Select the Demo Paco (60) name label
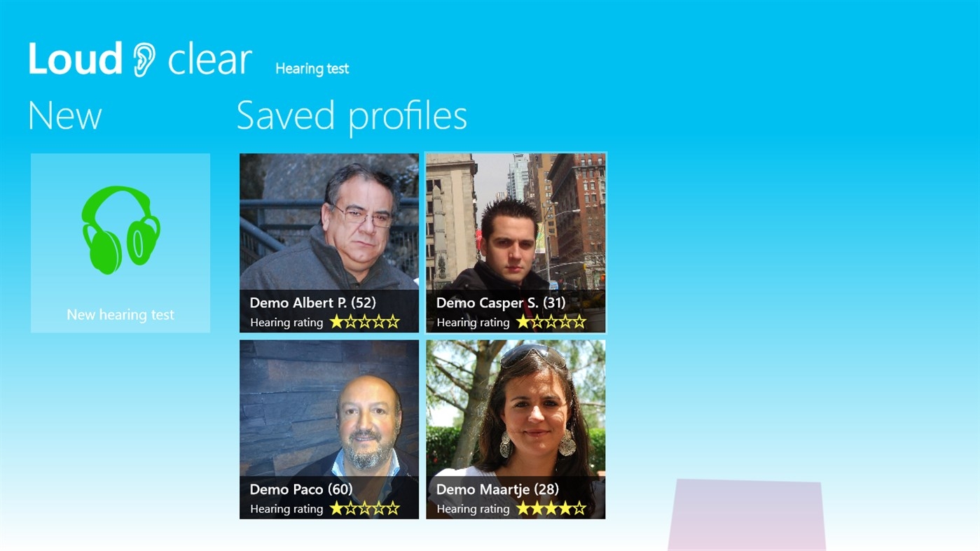This screenshot has width=980, height=551. (301, 489)
